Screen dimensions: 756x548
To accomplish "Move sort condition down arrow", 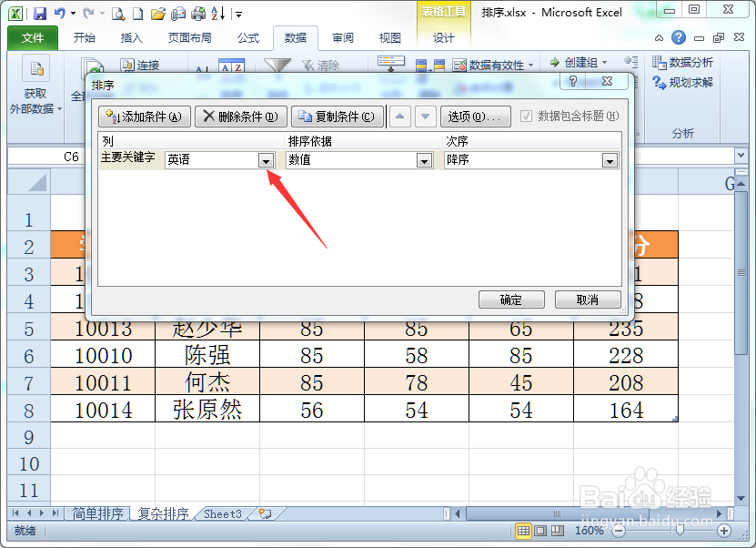I will pyautogui.click(x=425, y=117).
